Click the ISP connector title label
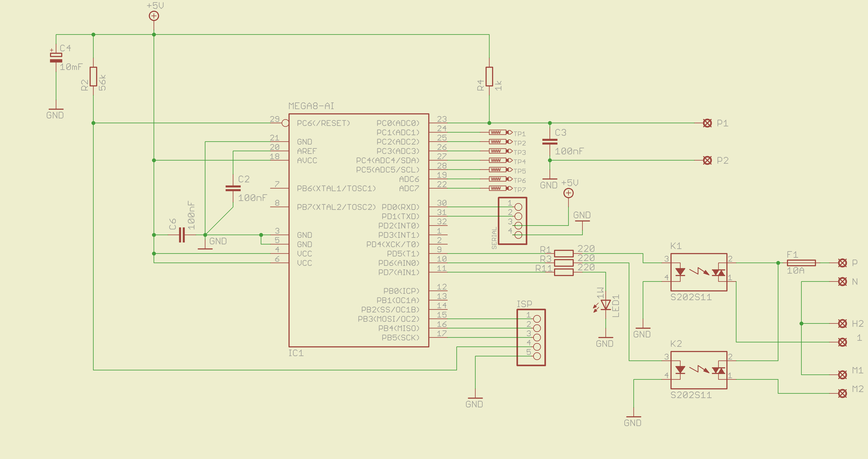 (525, 304)
